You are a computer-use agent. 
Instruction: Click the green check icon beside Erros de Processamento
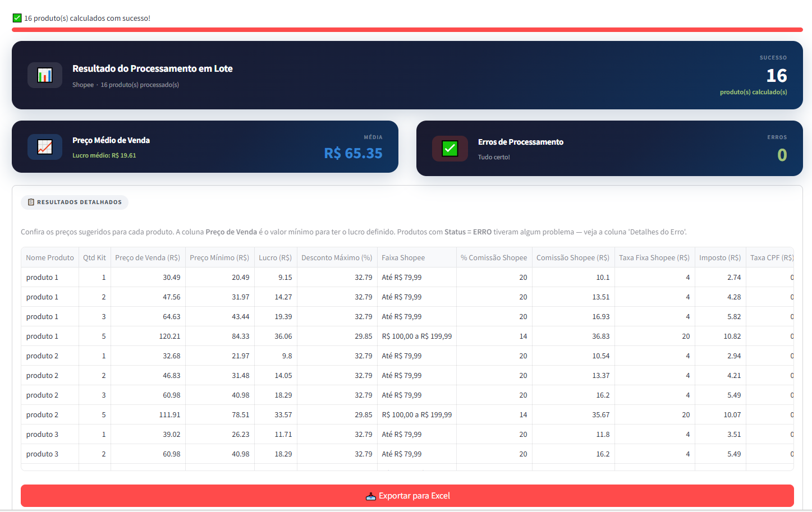pos(450,149)
